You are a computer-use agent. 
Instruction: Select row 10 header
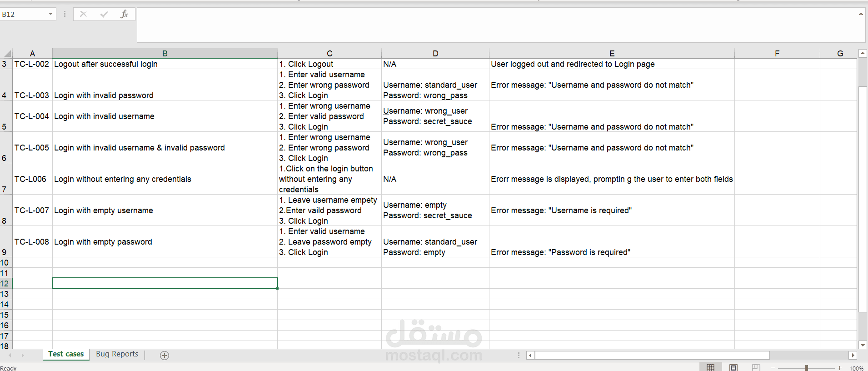(6, 263)
